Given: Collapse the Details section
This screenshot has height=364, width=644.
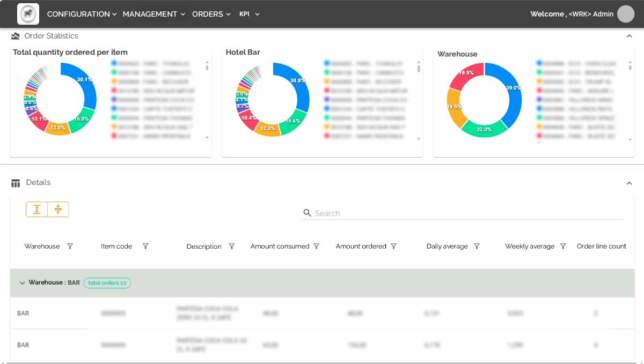Looking at the screenshot, I should tap(630, 183).
